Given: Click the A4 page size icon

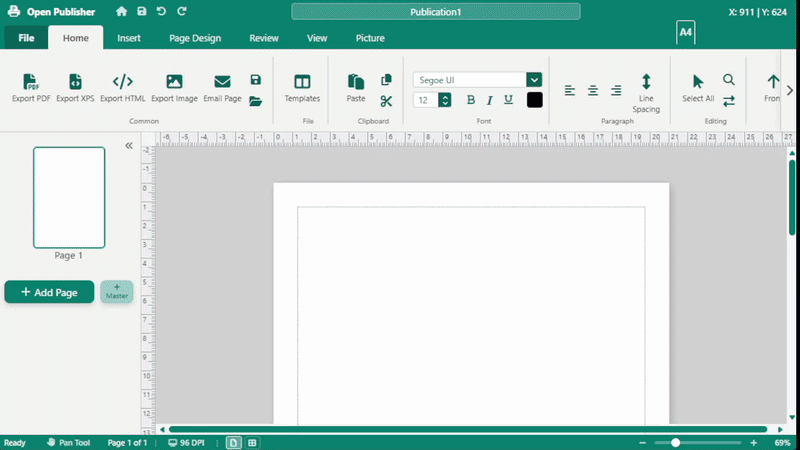Looking at the screenshot, I should 685,32.
